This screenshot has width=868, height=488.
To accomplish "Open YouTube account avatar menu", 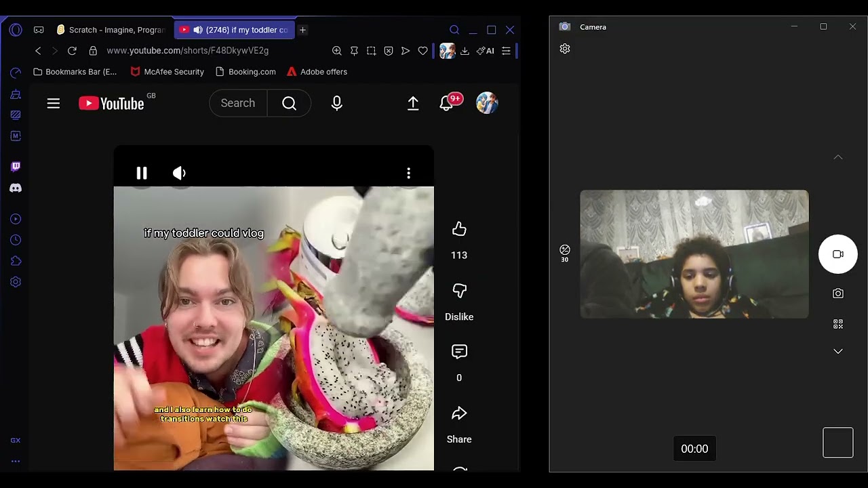I will click(487, 103).
